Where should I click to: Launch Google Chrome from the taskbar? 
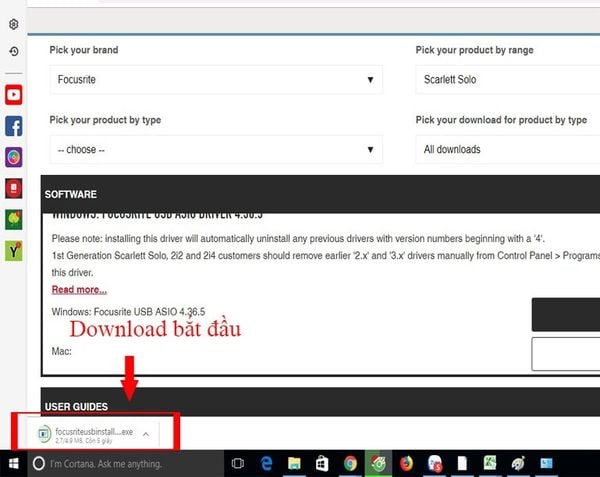tap(350, 464)
